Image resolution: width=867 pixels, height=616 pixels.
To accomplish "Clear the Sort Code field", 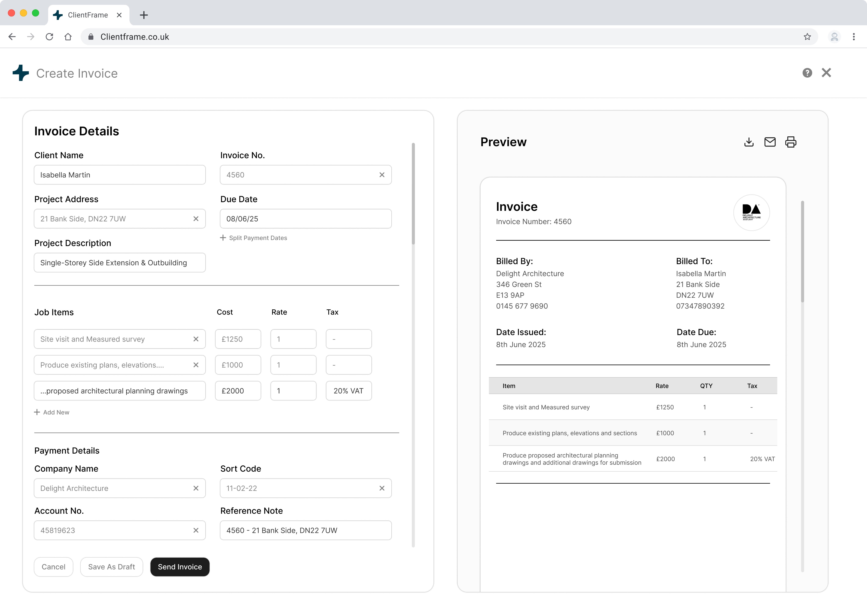I will click(x=381, y=488).
